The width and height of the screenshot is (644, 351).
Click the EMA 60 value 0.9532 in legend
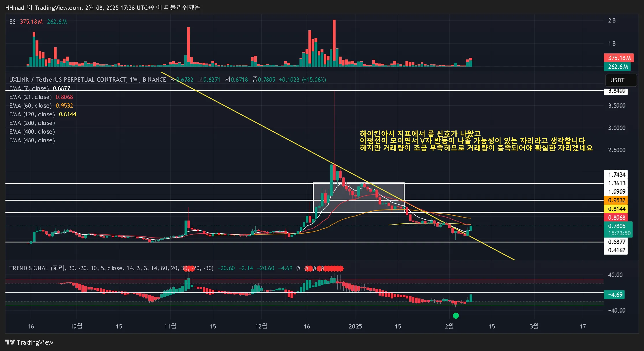coord(64,106)
